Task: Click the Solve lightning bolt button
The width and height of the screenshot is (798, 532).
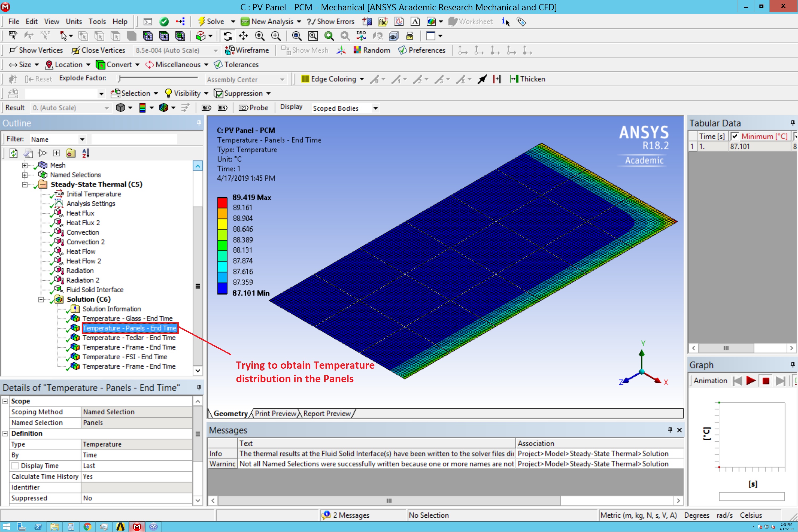Action: click(x=211, y=21)
